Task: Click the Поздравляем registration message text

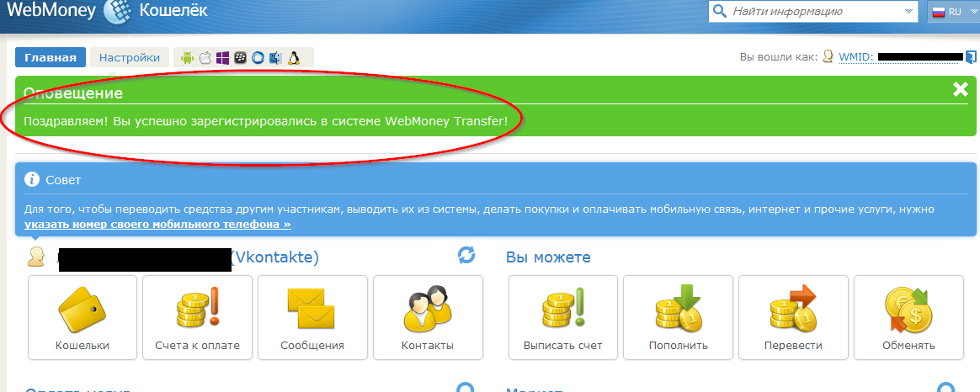Action: [x=265, y=120]
